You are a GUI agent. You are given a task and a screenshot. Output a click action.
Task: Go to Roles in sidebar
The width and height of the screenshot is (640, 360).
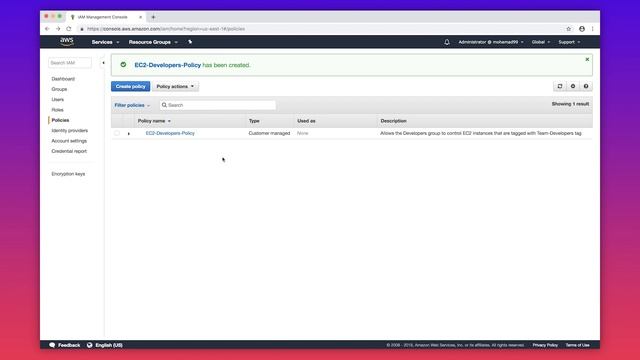pos(58,110)
